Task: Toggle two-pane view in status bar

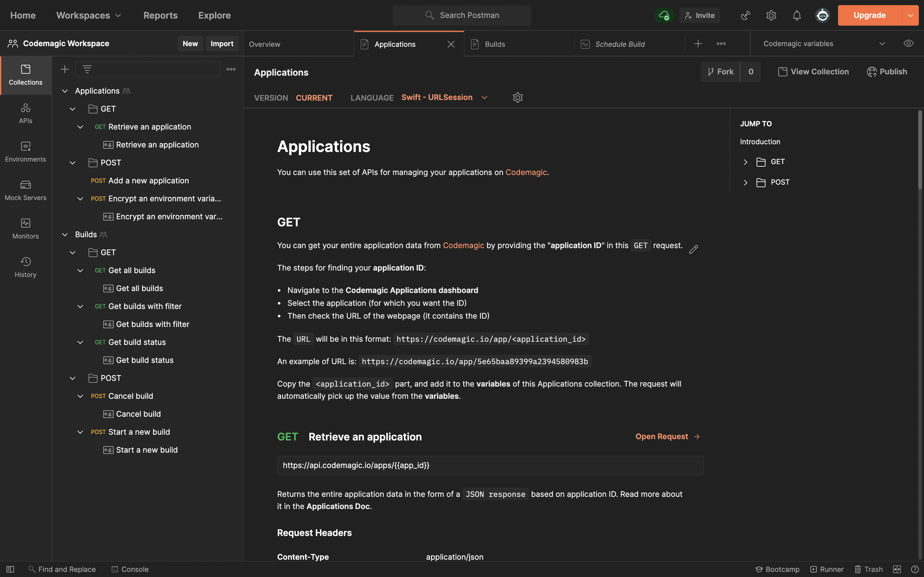Action: [x=897, y=569]
